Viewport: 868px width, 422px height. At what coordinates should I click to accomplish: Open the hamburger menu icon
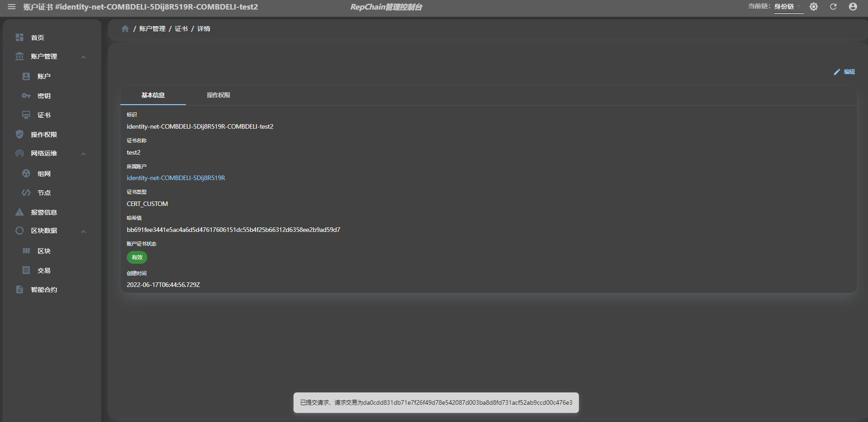12,7
